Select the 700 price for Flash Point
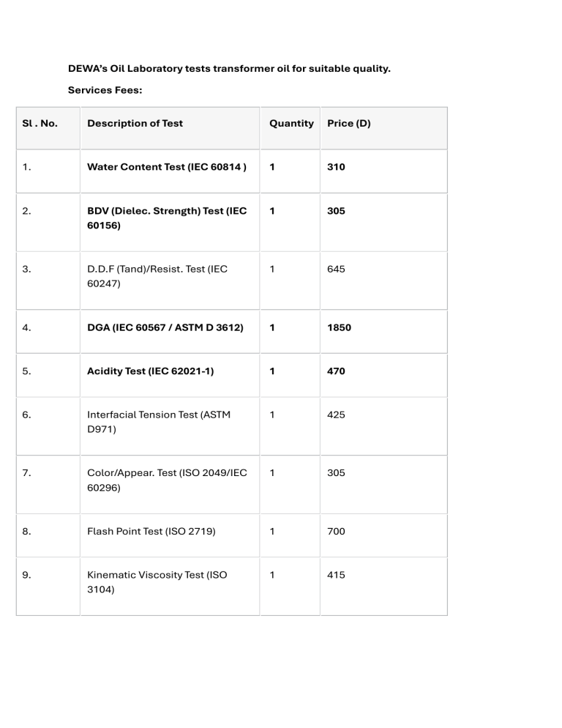The width and height of the screenshot is (562, 728). 336,532
